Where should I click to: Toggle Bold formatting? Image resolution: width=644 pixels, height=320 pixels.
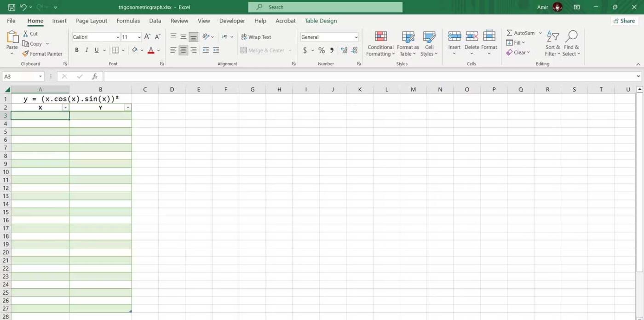77,50
